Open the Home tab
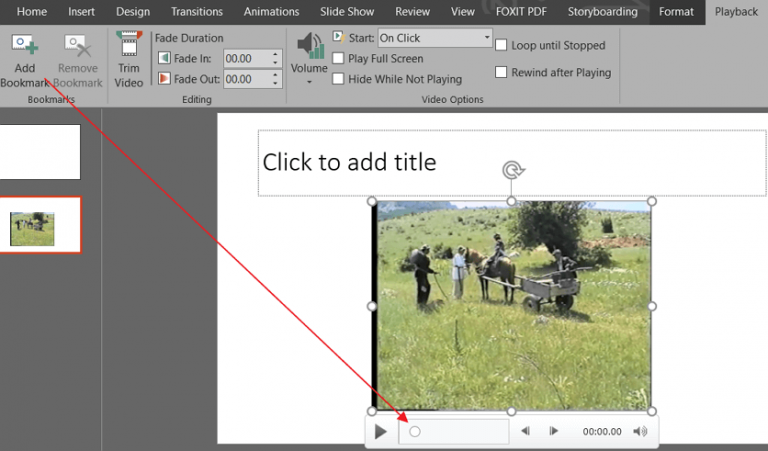Screen dimensions: 768x451 32,12
